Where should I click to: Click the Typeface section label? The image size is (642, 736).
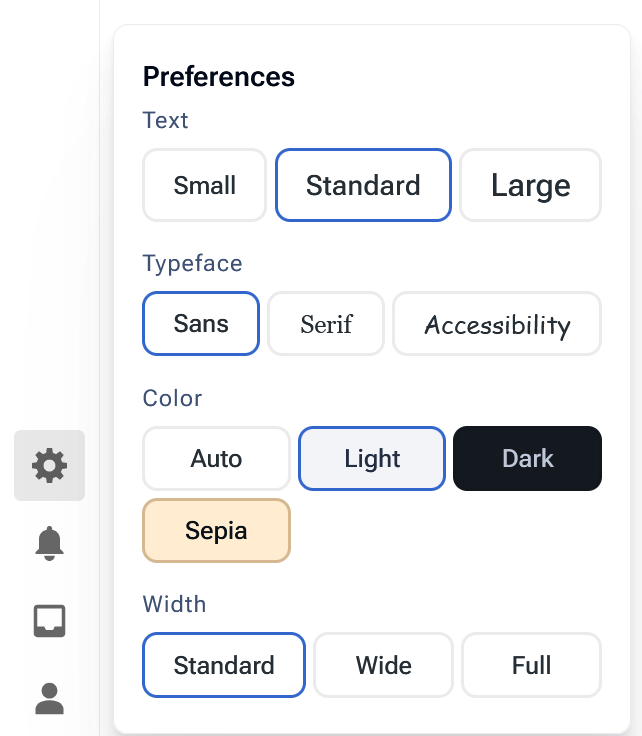click(x=193, y=263)
